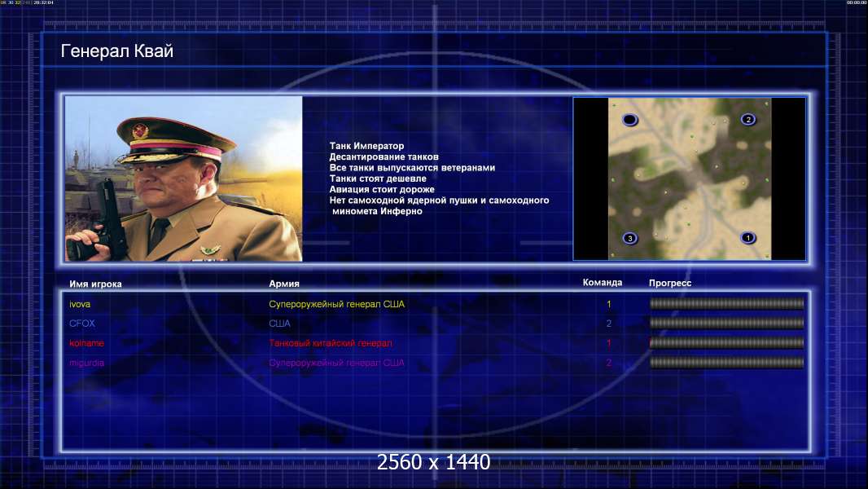Click the title 'Генерал Квай'

116,51
